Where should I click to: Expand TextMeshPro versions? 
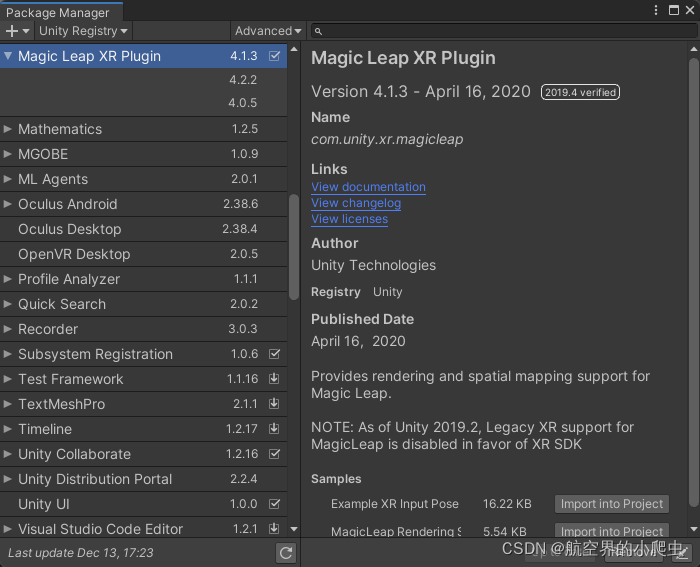pos(8,404)
